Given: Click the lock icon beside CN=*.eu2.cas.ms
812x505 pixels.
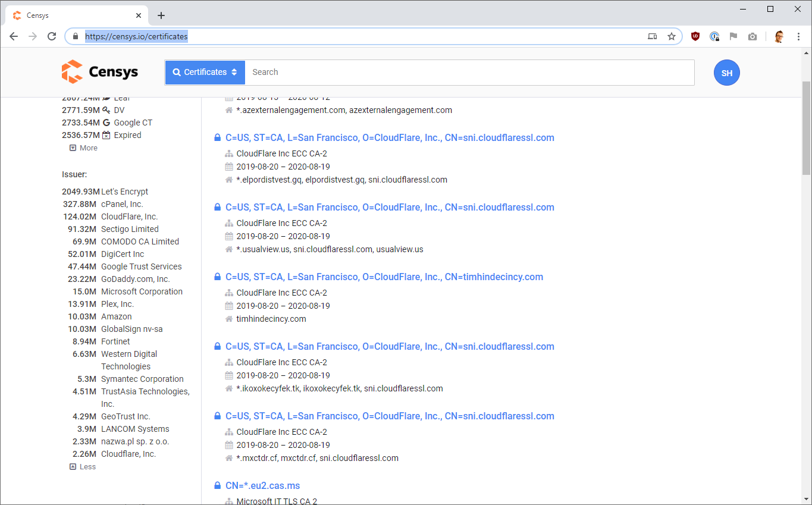Looking at the screenshot, I should tap(218, 485).
